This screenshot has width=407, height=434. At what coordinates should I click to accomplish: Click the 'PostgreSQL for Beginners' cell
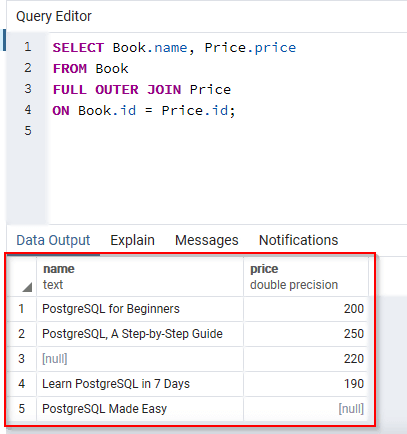pyautogui.click(x=140, y=309)
